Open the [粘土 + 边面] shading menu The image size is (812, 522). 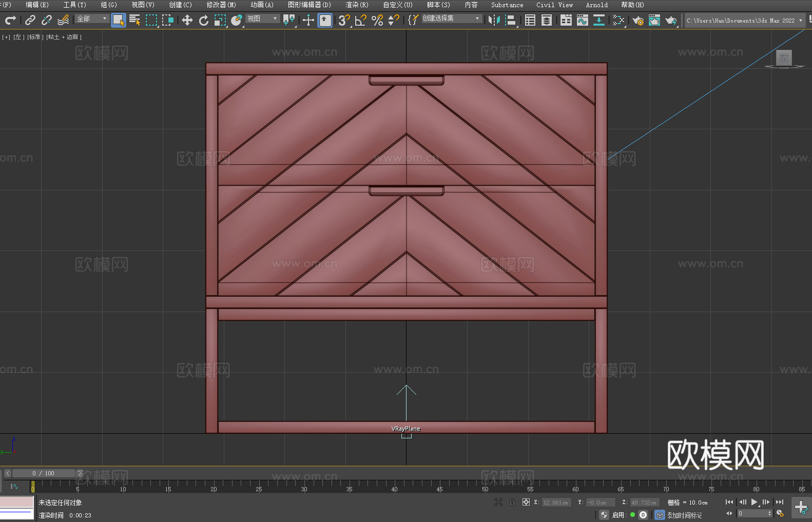click(64, 37)
